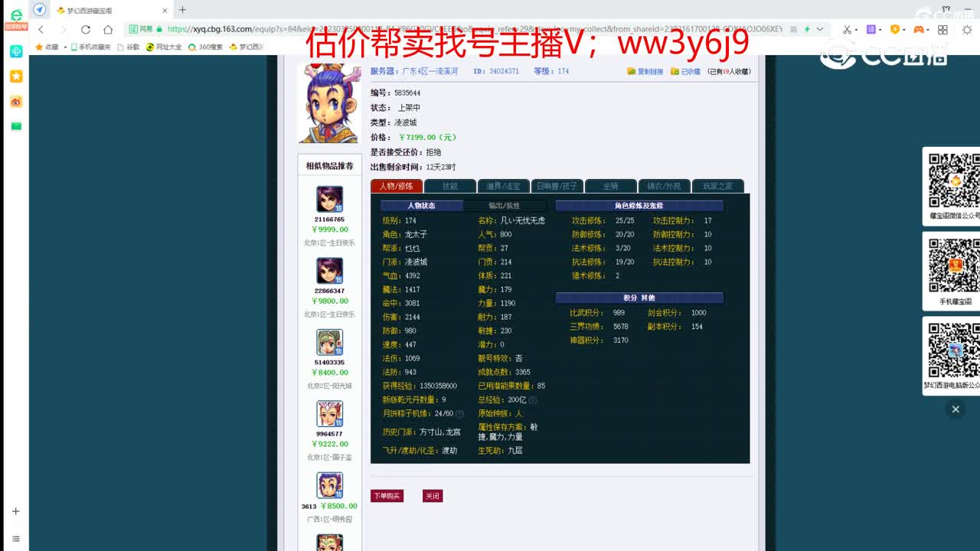The width and height of the screenshot is (980, 551).
Task: Click 已收藏 favorite link
Action: click(x=685, y=71)
